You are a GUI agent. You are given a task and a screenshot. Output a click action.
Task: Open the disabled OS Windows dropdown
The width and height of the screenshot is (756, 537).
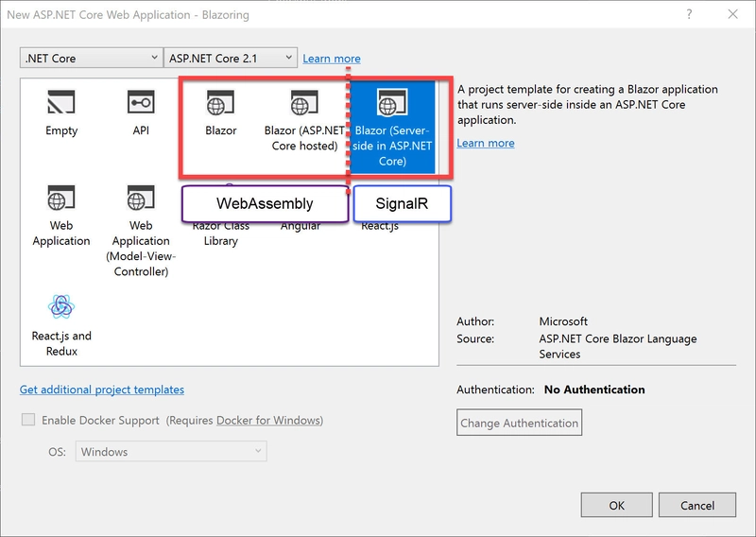coord(171,452)
